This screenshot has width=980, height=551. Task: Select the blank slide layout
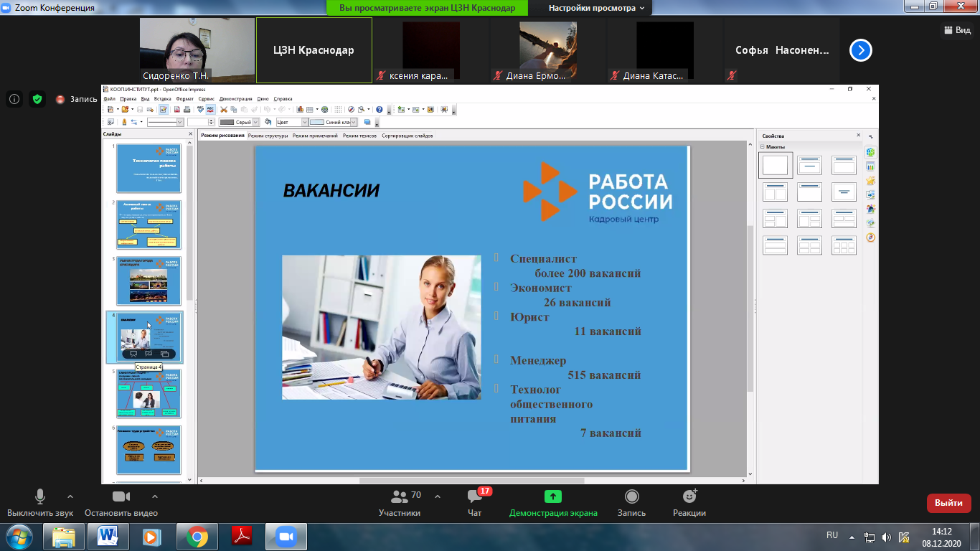pos(776,166)
